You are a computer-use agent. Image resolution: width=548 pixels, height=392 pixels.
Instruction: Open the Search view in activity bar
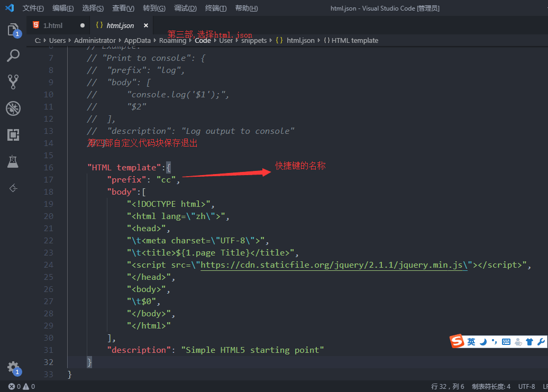pyautogui.click(x=13, y=55)
